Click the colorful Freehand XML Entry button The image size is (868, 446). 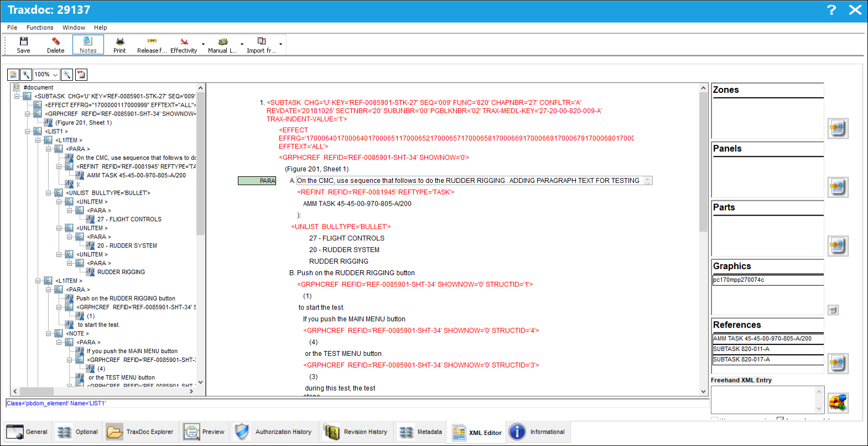(838, 403)
